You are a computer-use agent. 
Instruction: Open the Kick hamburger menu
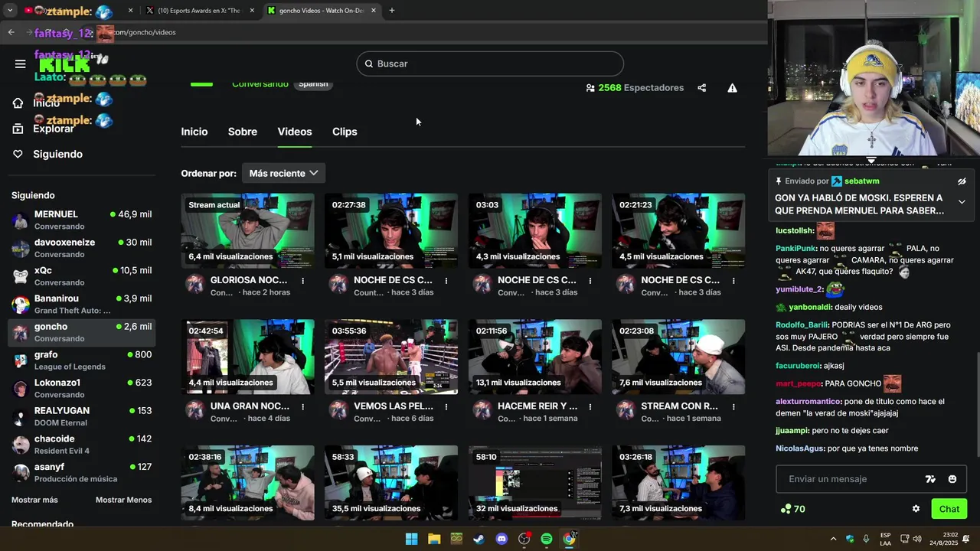(20, 64)
